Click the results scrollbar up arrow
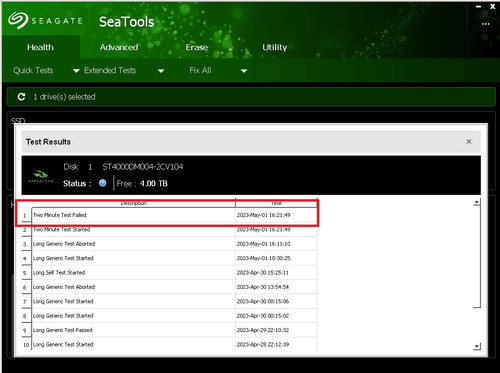 pos(477,202)
